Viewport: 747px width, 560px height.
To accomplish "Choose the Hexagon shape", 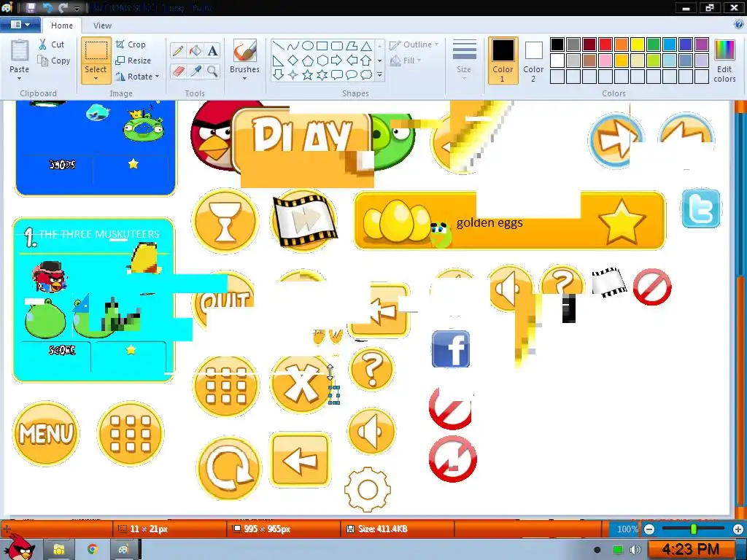I will 322,61.
